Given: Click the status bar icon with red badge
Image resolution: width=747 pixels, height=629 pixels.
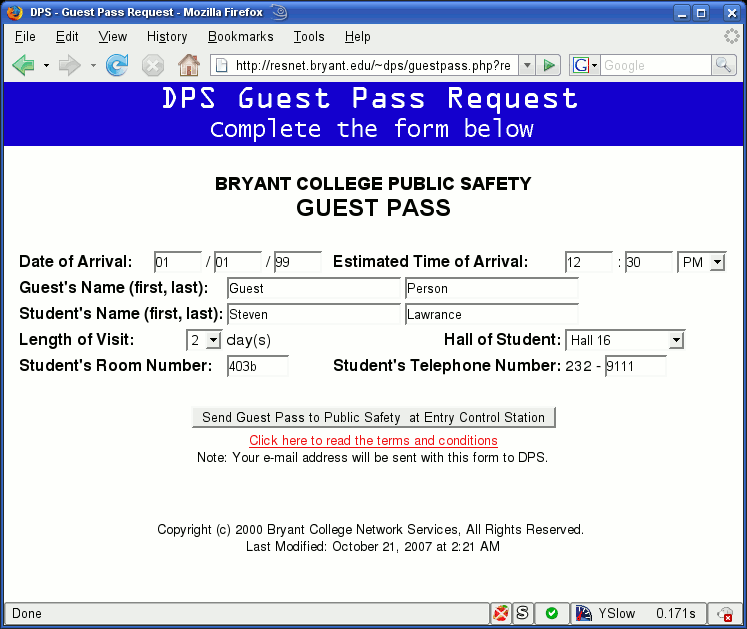Looking at the screenshot, I should coord(725,614).
